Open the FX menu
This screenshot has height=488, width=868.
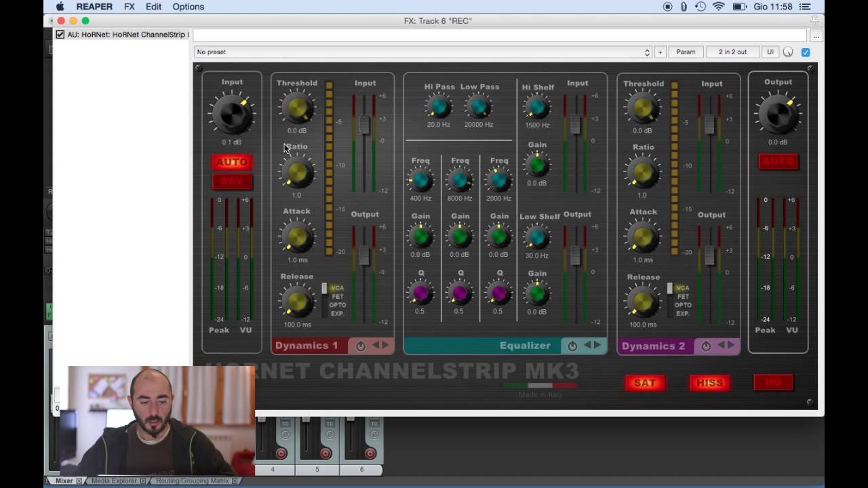tap(130, 7)
